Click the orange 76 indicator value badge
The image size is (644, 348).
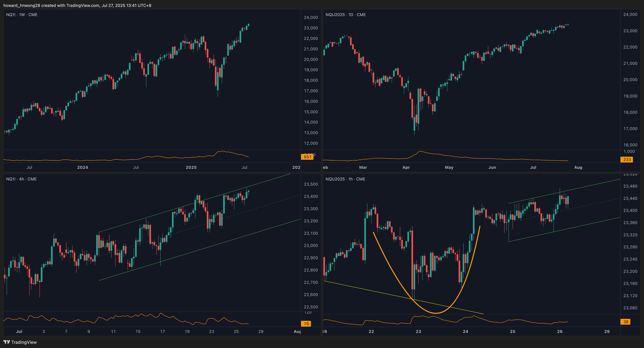click(x=306, y=324)
